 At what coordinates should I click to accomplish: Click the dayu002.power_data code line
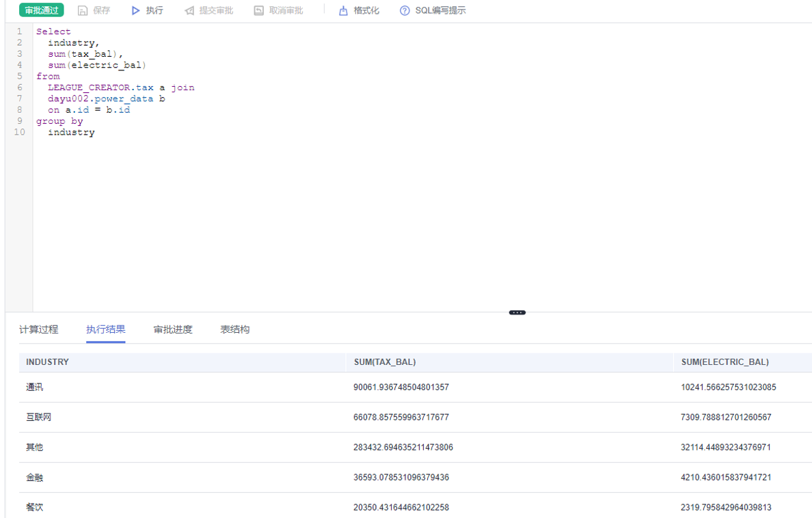tap(106, 98)
